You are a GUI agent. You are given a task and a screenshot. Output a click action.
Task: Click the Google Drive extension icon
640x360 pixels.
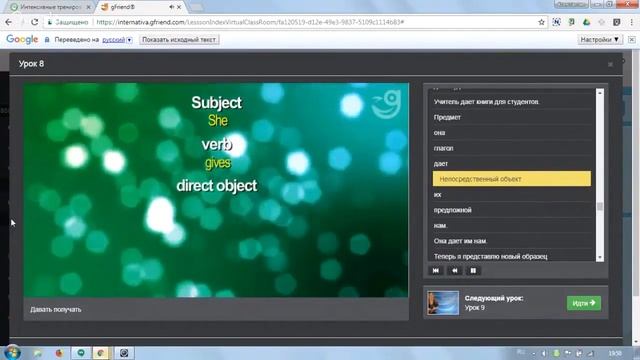[x=587, y=22]
